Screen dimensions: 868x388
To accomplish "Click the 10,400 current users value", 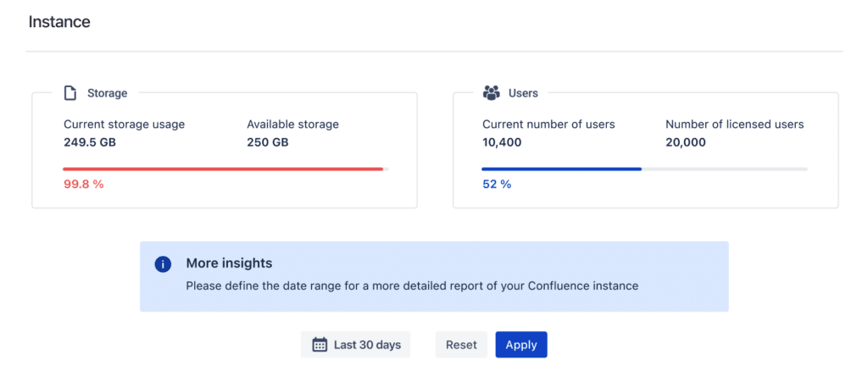I will (x=502, y=142).
